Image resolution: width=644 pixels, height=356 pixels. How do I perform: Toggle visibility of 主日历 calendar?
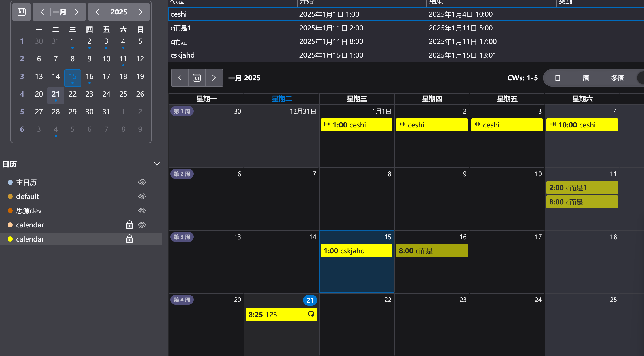(x=142, y=182)
